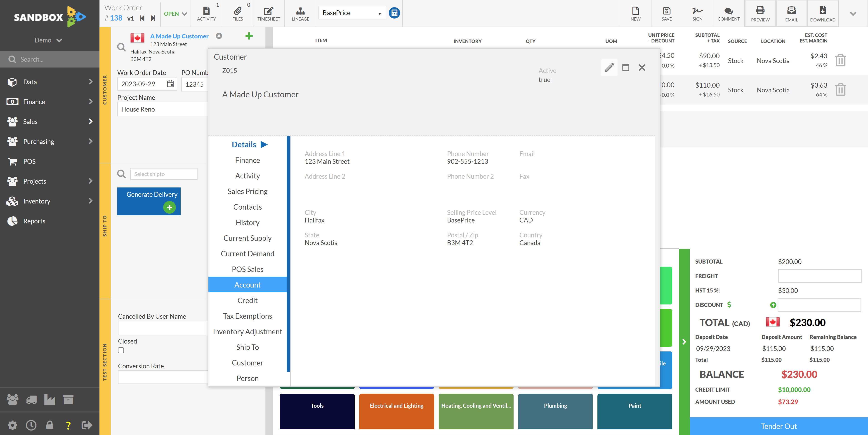
Task: Collapse the totals panel green arrow
Action: click(x=684, y=342)
